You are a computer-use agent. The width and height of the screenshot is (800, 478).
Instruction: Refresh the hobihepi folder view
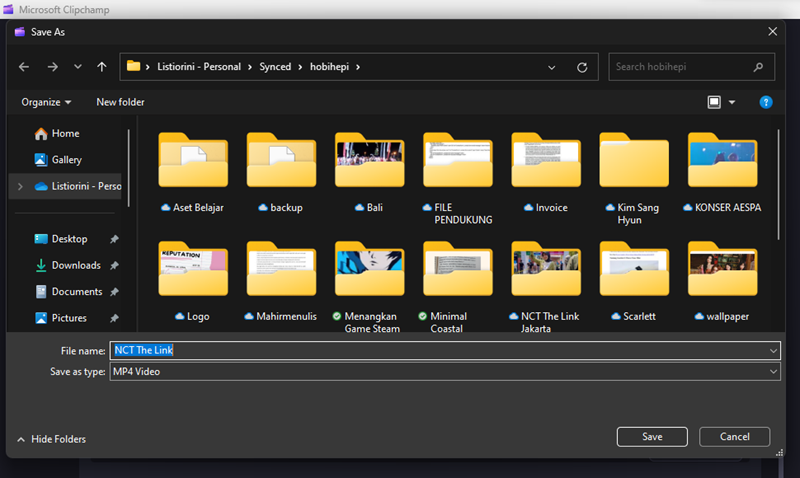(x=582, y=67)
